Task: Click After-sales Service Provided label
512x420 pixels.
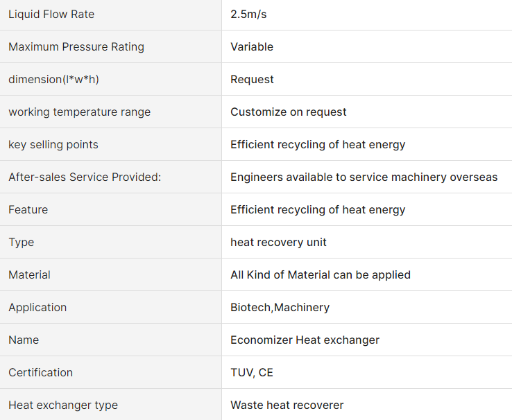Action: click(85, 177)
